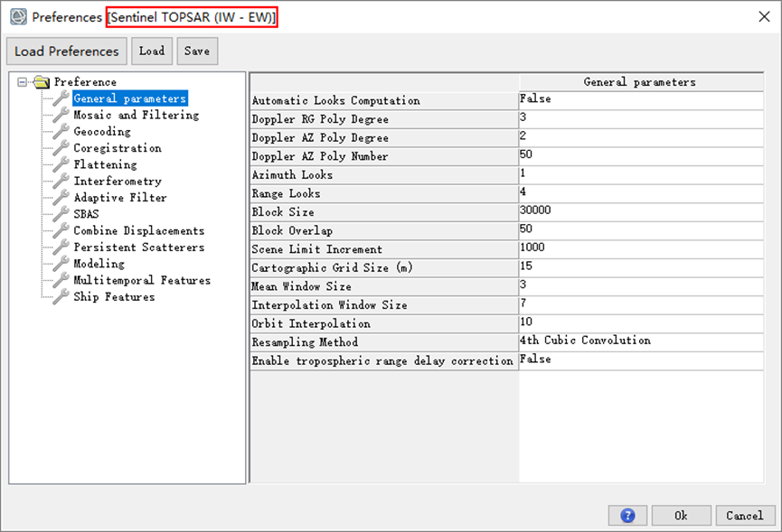The width and height of the screenshot is (782, 532).
Task: Edit Range Looks value 4
Action: pos(641,192)
